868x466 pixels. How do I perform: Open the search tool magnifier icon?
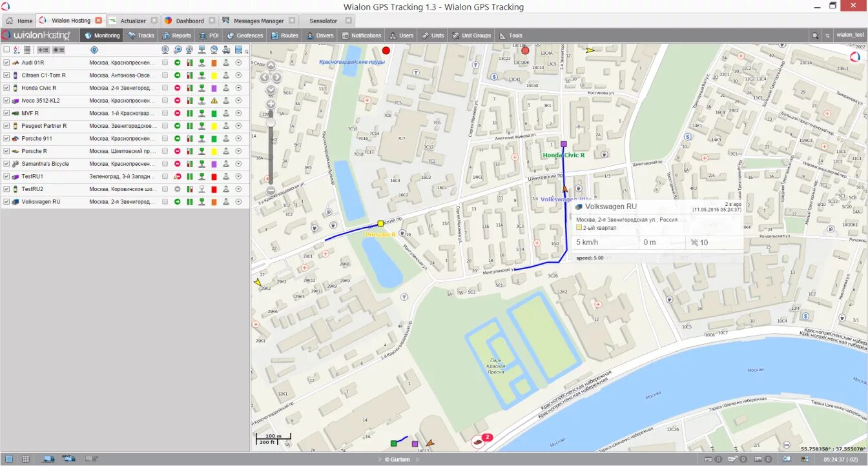point(815,35)
